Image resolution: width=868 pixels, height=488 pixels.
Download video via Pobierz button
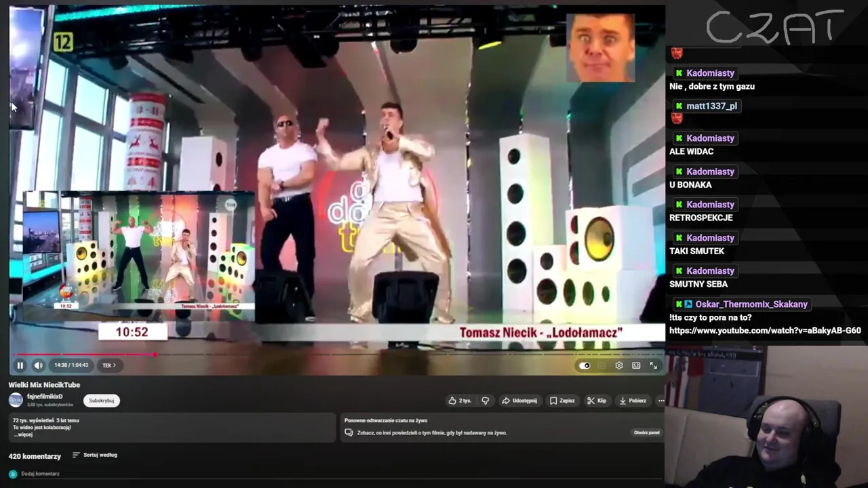click(633, 401)
